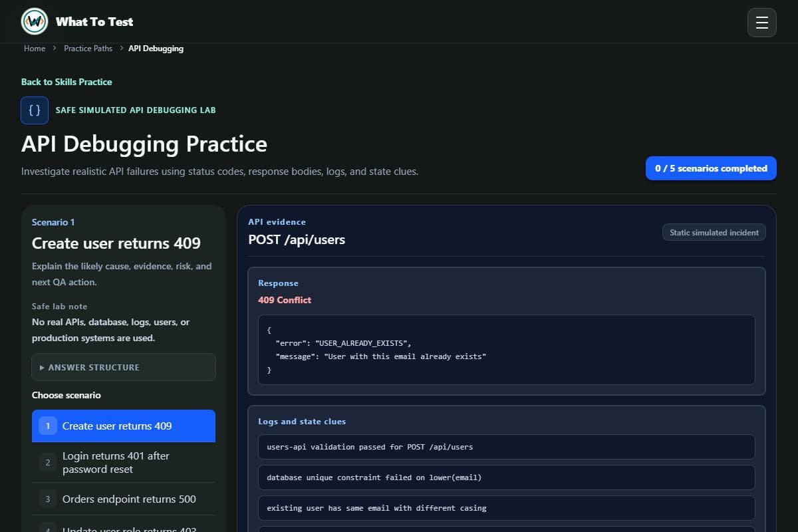This screenshot has height=532, width=798.
Task: Click log entry database unique constraint failed
Action: (x=507, y=477)
